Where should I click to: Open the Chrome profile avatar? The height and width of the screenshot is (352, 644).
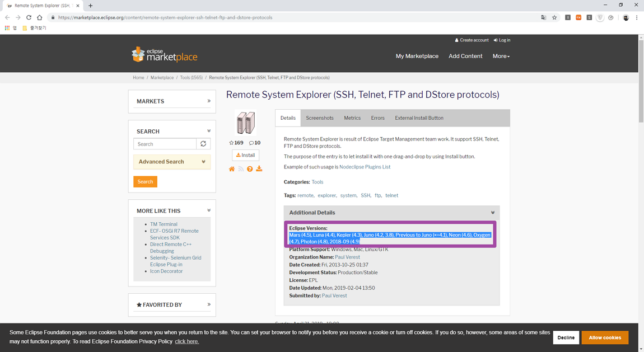(626, 18)
